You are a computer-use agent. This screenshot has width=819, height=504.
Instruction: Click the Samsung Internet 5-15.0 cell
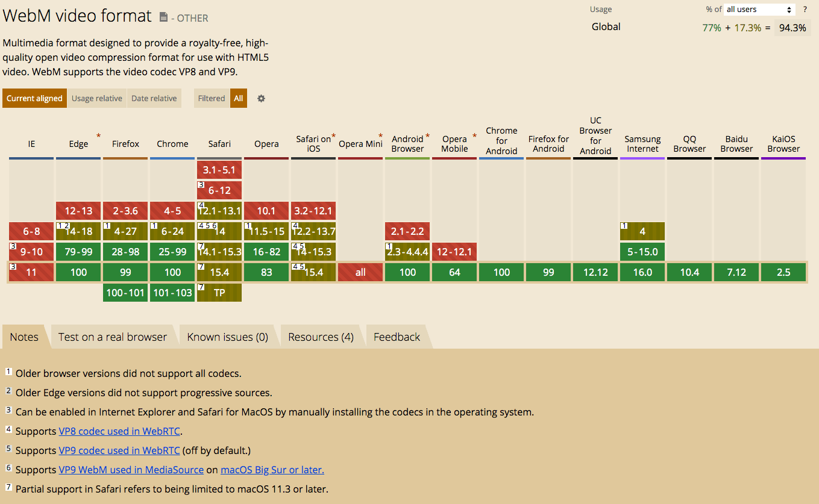click(x=642, y=252)
